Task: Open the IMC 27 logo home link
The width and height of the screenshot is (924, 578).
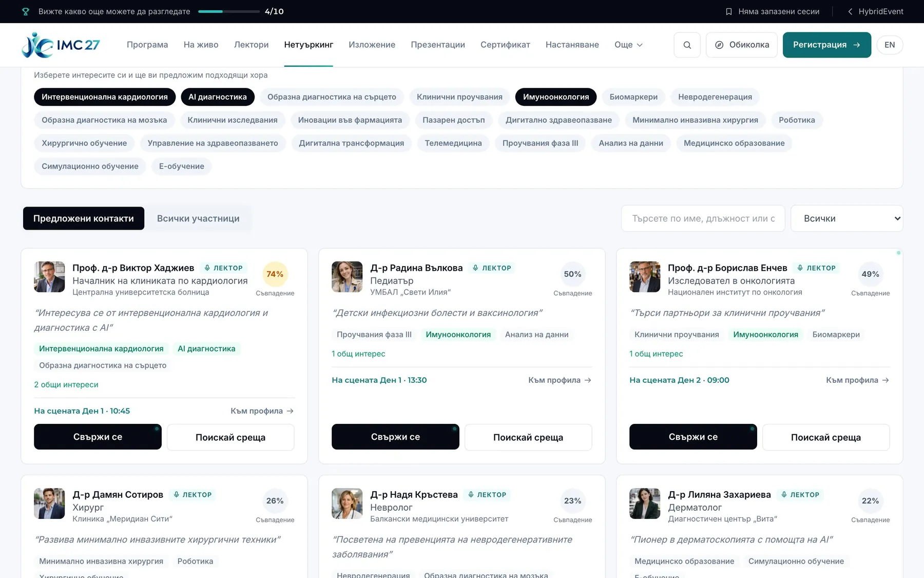Action: [x=61, y=45]
